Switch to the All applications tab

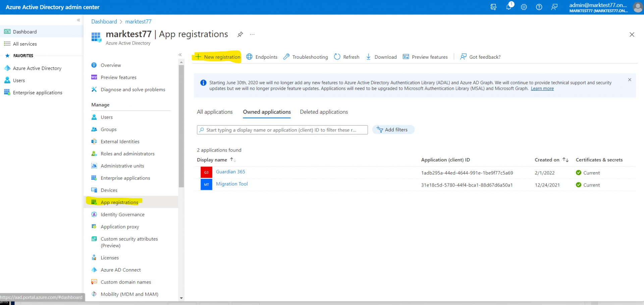click(x=215, y=112)
